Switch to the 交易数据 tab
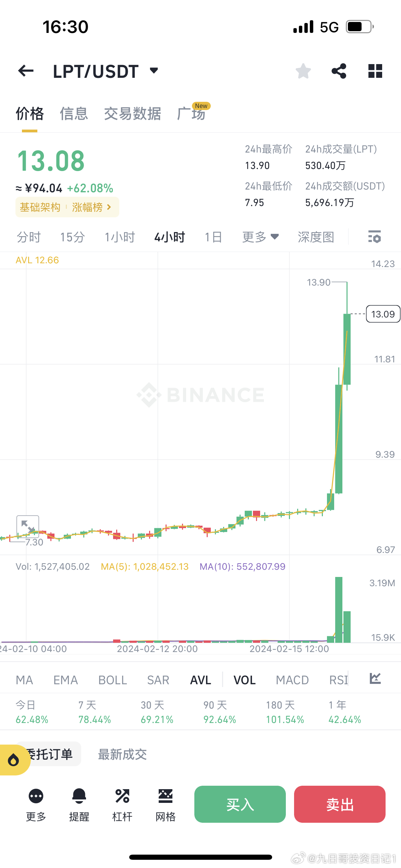Image resolution: width=401 pixels, height=868 pixels. tap(133, 114)
